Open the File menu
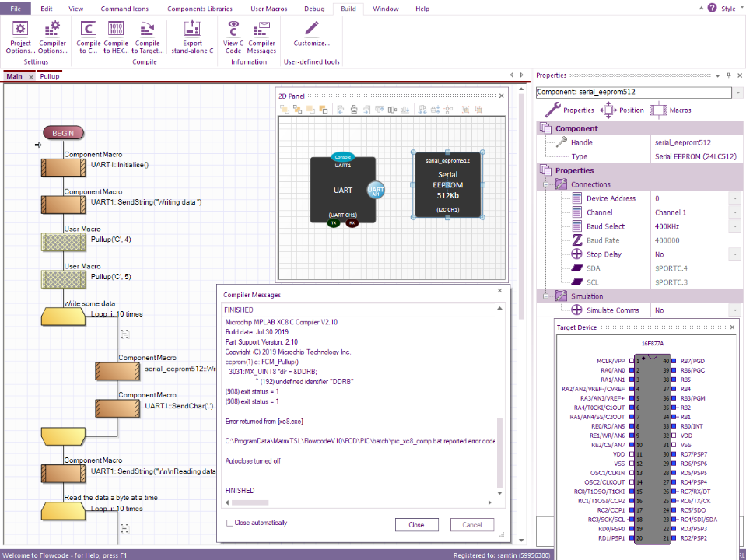This screenshot has width=746, height=560. click(16, 9)
